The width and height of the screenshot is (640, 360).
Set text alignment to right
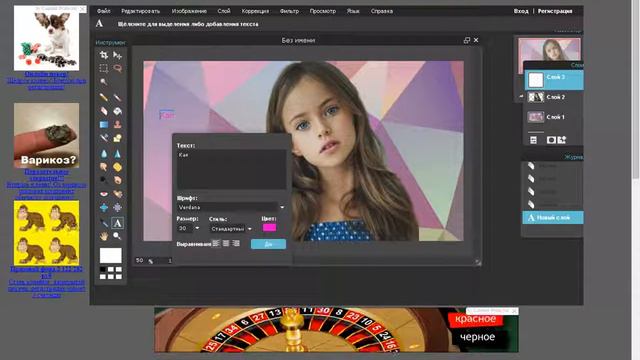pos(236,243)
